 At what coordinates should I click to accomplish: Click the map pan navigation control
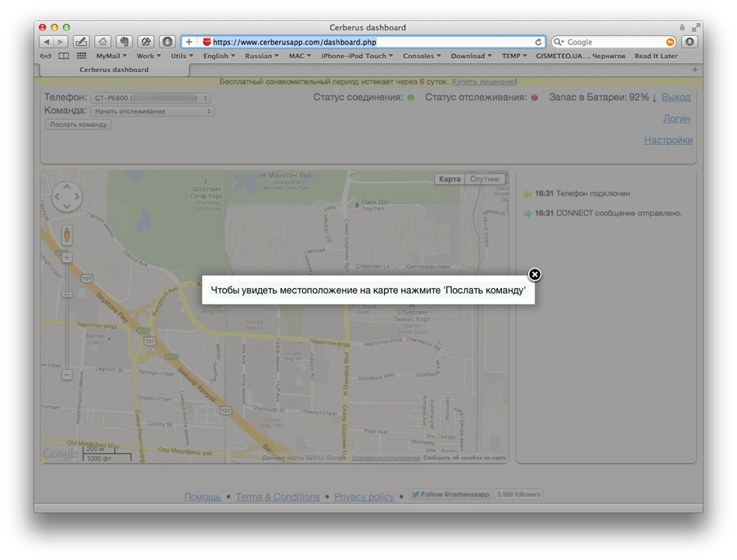(66, 197)
